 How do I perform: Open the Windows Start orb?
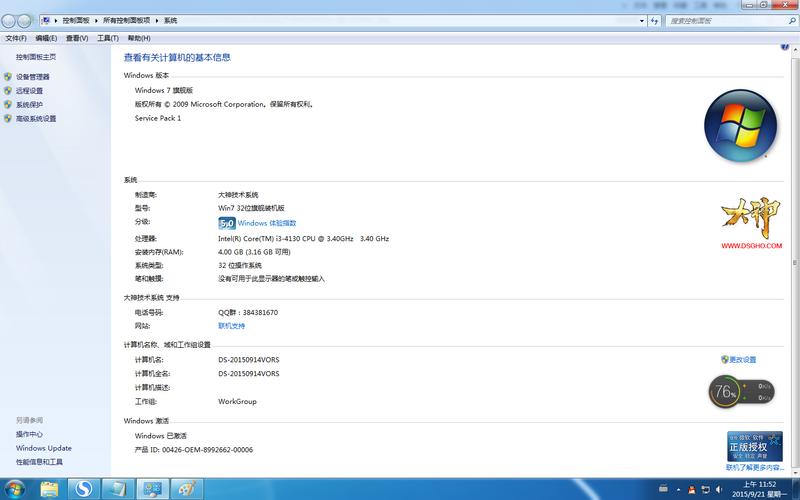tap(14, 489)
